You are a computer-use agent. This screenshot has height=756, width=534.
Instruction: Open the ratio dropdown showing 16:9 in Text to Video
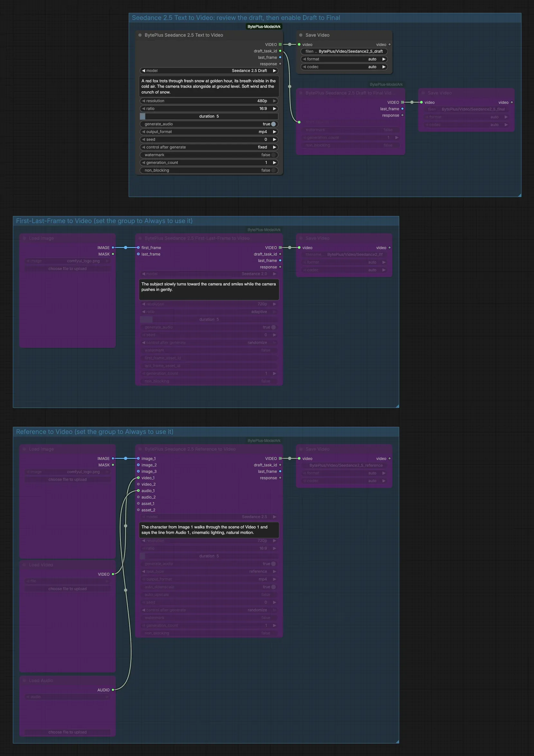[x=209, y=109]
